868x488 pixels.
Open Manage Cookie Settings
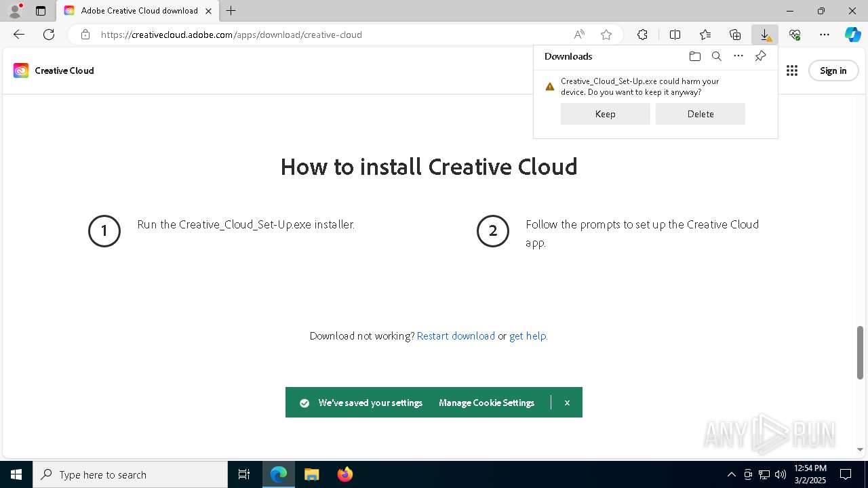pos(487,403)
